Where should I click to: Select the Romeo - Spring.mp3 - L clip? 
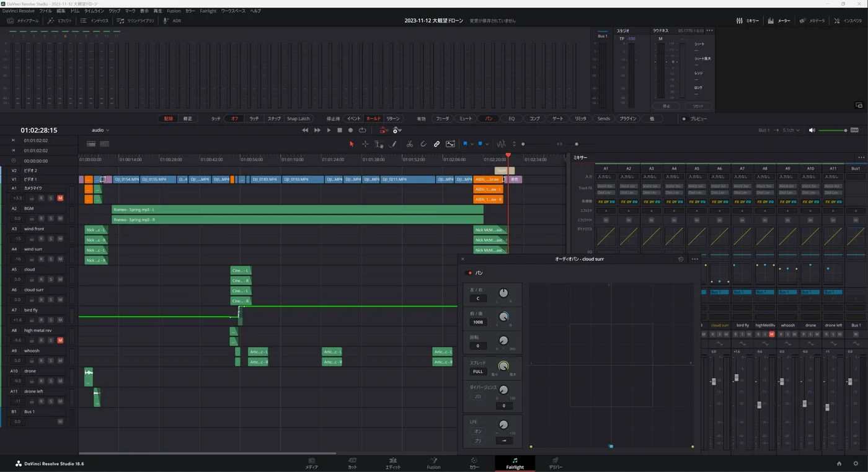(x=297, y=209)
